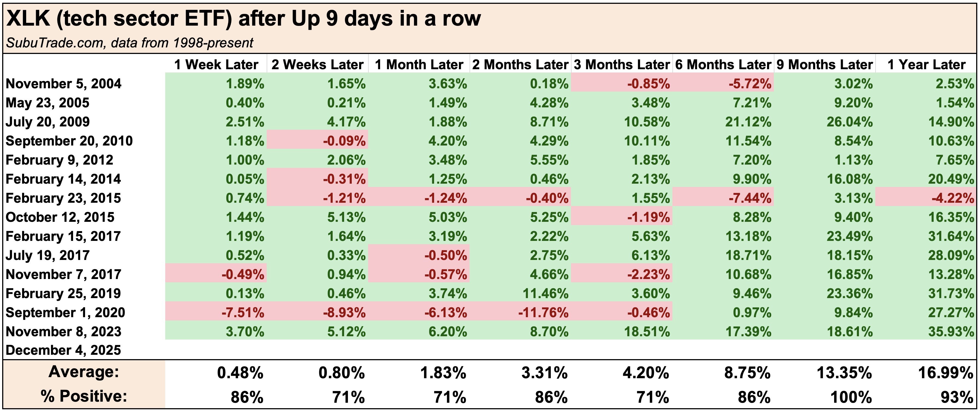Click the '1 Month Later' header

point(419,64)
